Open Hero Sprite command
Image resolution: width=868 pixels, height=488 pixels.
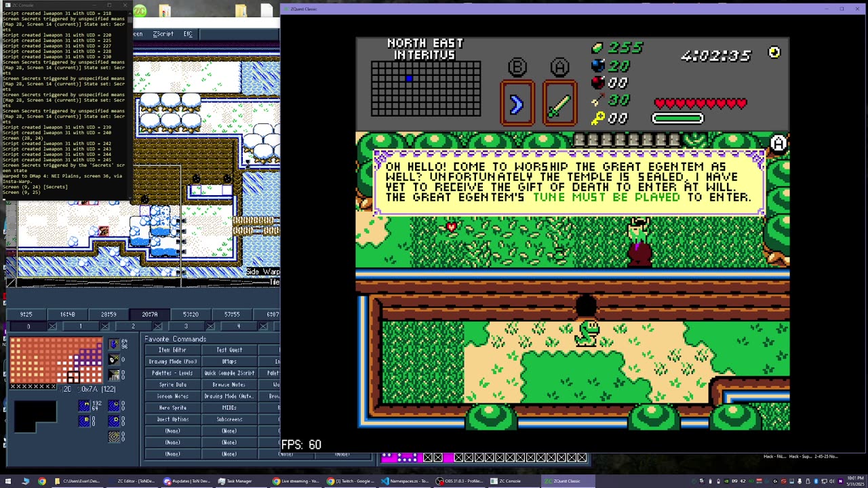tap(172, 407)
